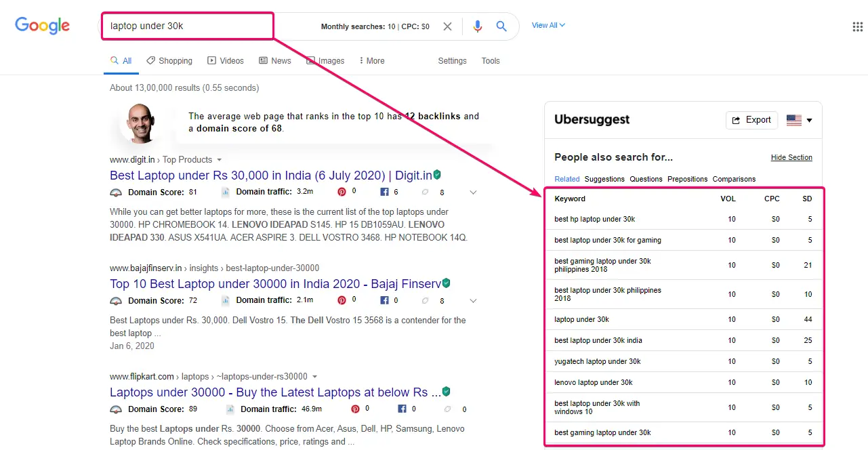Click Neil Patel's avatar image

pos(140,123)
